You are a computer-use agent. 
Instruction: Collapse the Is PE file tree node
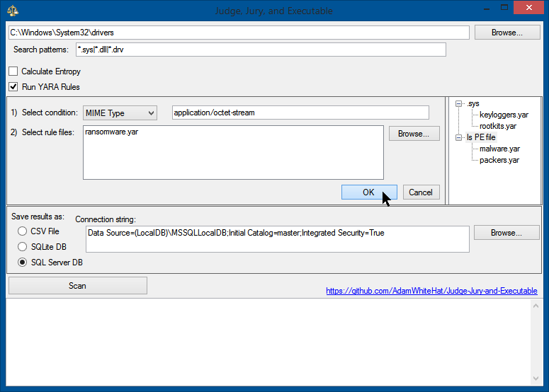(x=459, y=137)
